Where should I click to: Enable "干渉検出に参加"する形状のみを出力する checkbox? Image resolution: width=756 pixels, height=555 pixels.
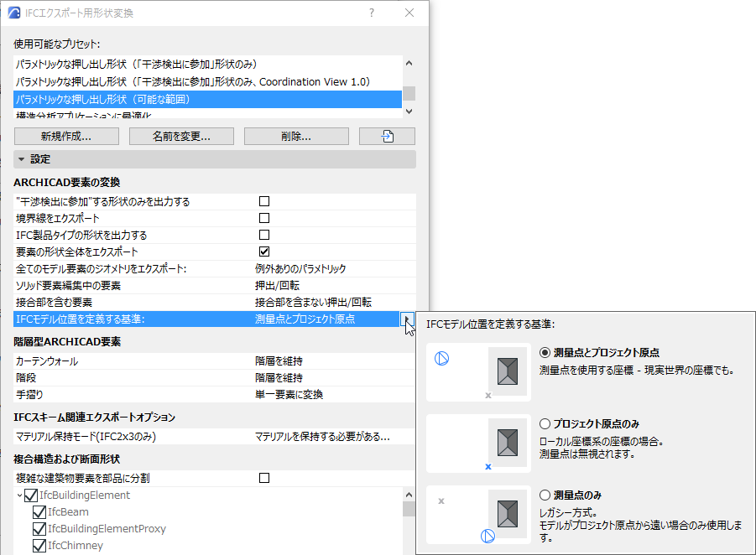pyautogui.click(x=264, y=201)
